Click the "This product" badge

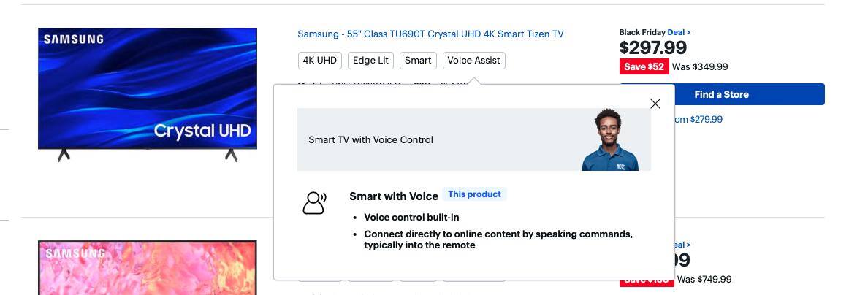[474, 194]
